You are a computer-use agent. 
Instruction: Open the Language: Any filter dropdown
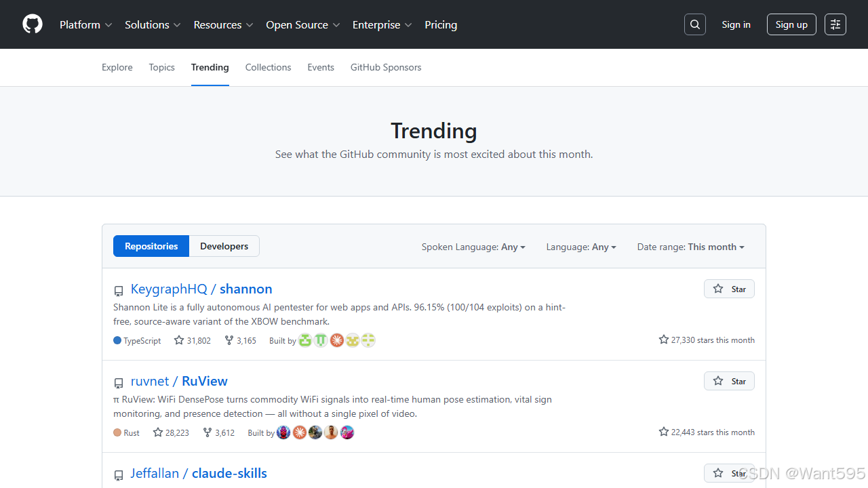coord(581,247)
